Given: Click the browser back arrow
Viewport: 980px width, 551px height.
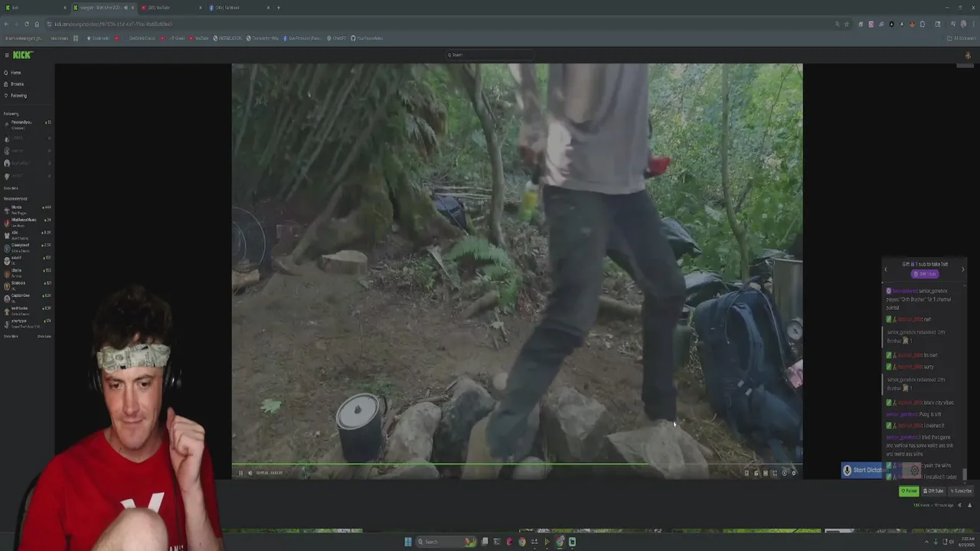Looking at the screenshot, I should coord(6,24).
